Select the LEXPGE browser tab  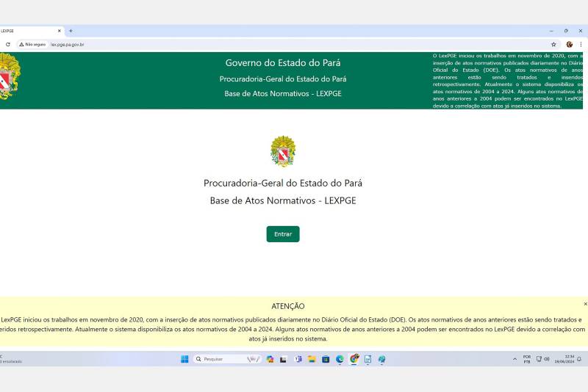[26, 31]
